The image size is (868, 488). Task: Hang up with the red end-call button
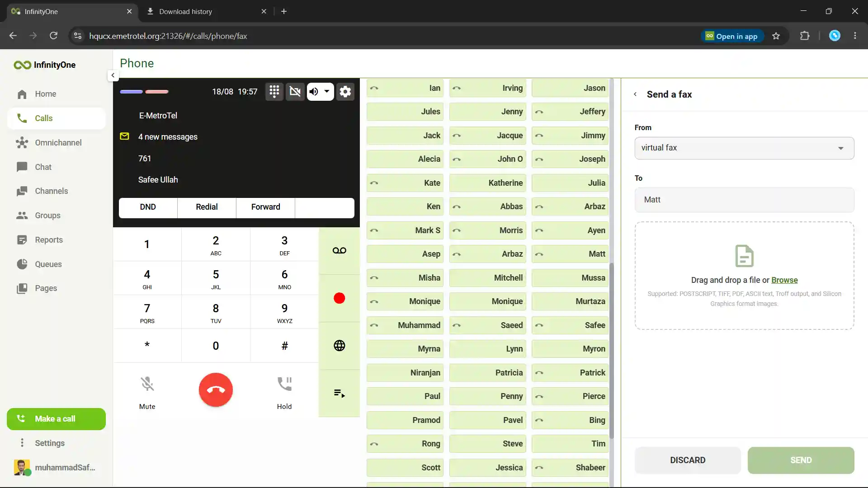point(216,389)
